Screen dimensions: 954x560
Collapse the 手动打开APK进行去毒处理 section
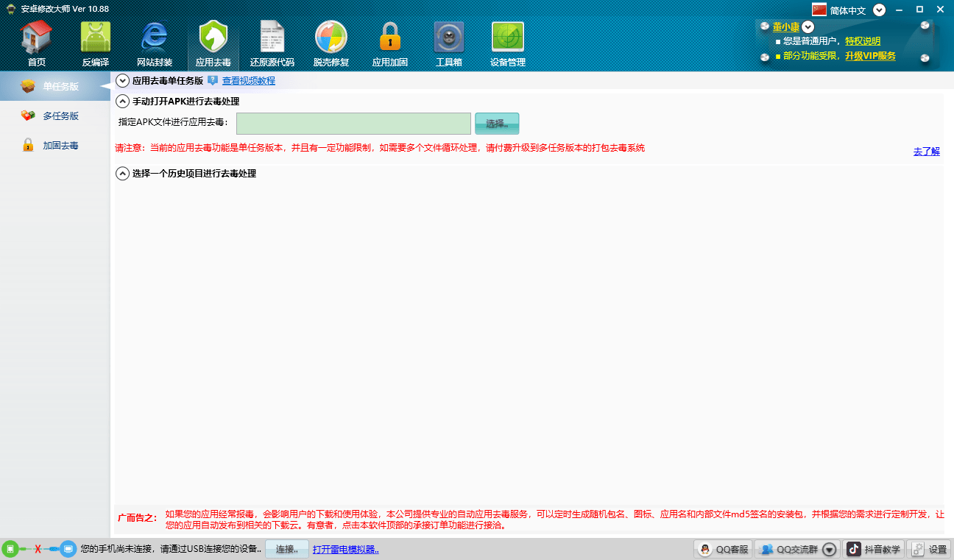click(123, 102)
